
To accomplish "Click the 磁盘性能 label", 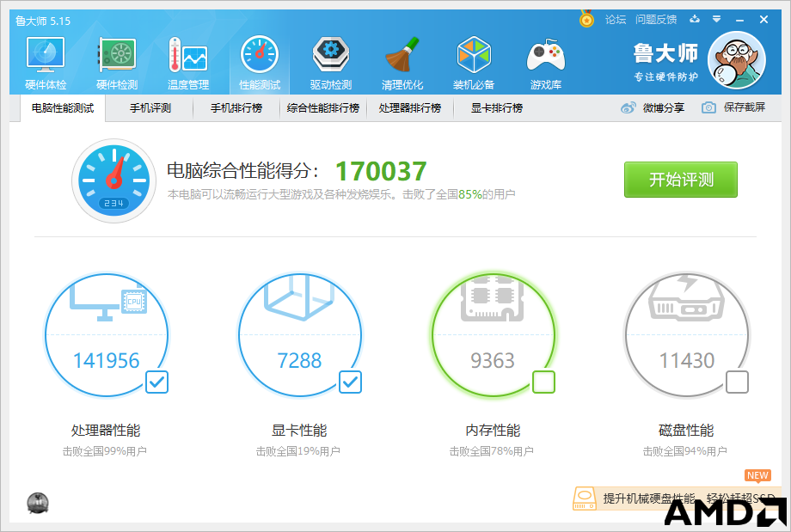I will click(x=686, y=431).
